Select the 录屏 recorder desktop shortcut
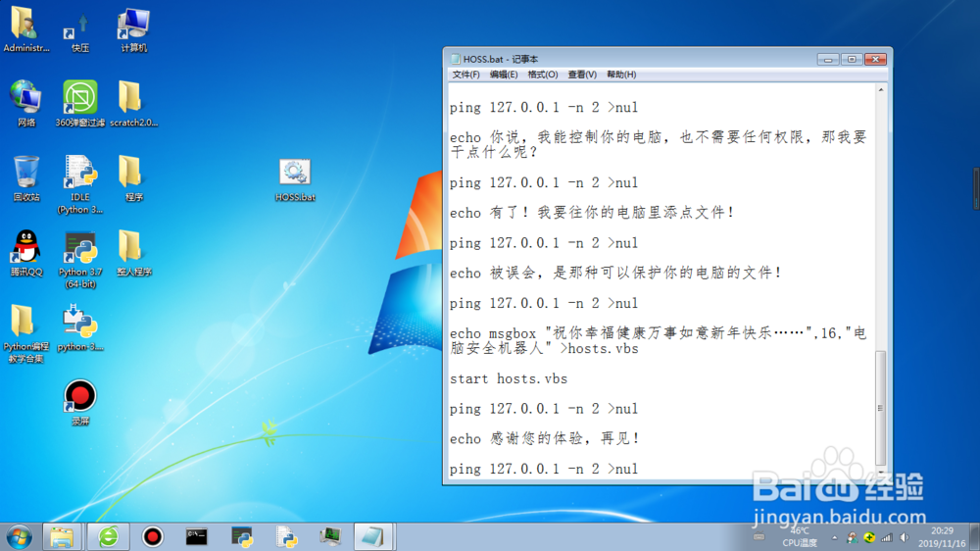Viewport: 980px width, 551px height. coord(80,402)
